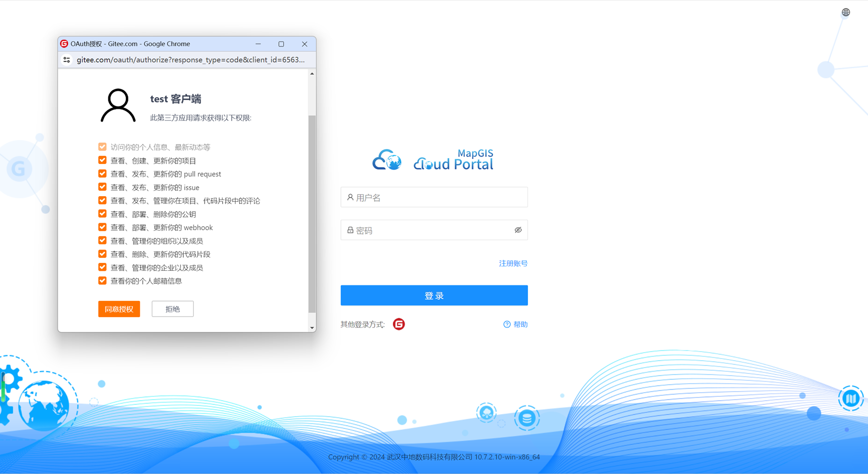Click the popup scrollbar up arrow

pyautogui.click(x=312, y=74)
